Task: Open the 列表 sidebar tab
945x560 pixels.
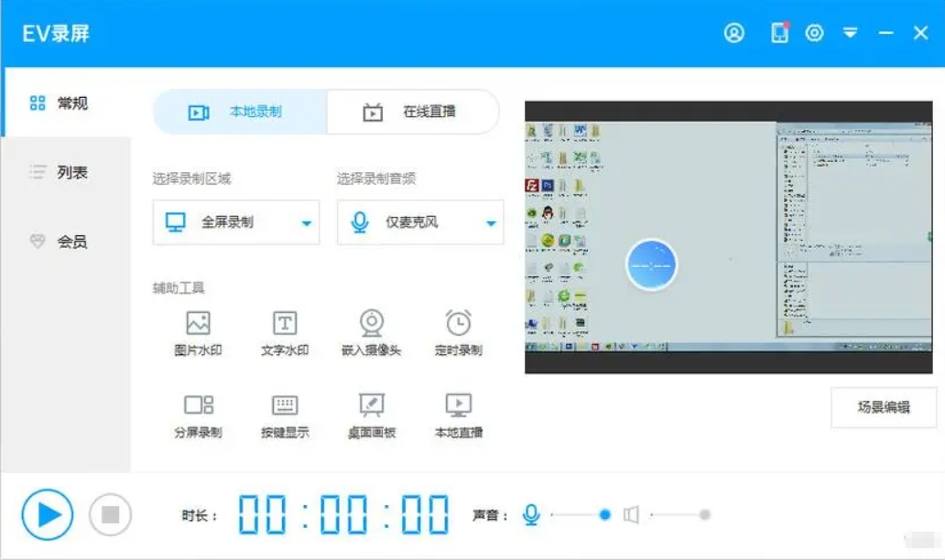Action: click(x=66, y=172)
